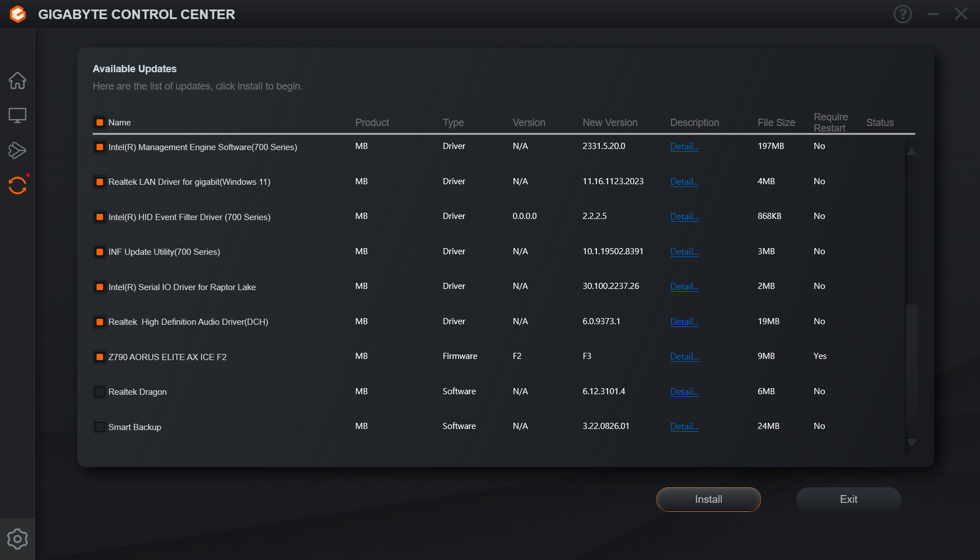
Task: Uncheck Intel(R) HID Event Filter Driver checkbox
Action: coord(100,217)
